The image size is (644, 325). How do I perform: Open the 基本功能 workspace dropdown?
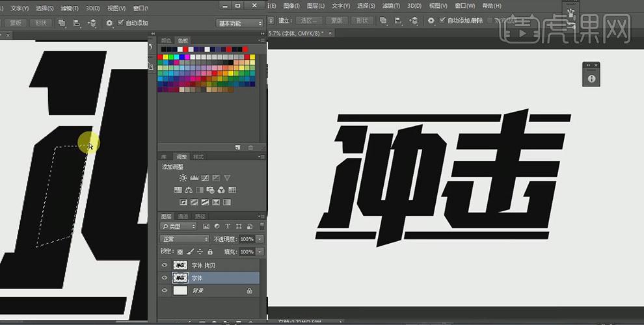[x=240, y=23]
